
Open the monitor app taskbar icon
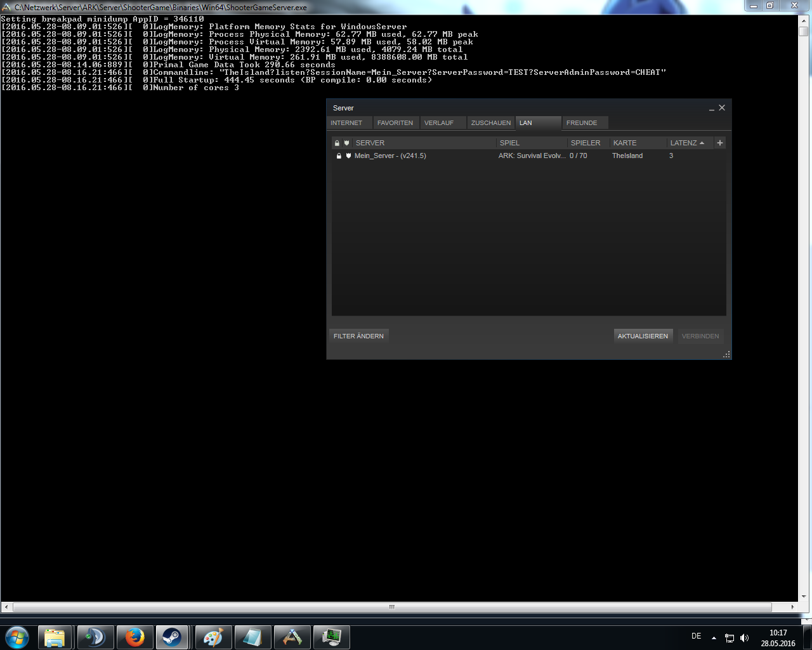pos(331,637)
